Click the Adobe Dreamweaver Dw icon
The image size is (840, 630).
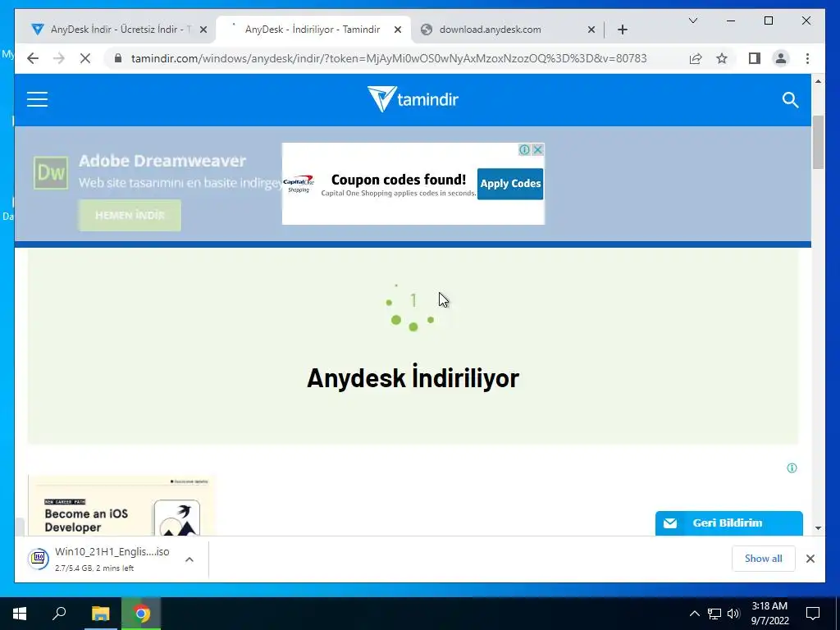(51, 172)
